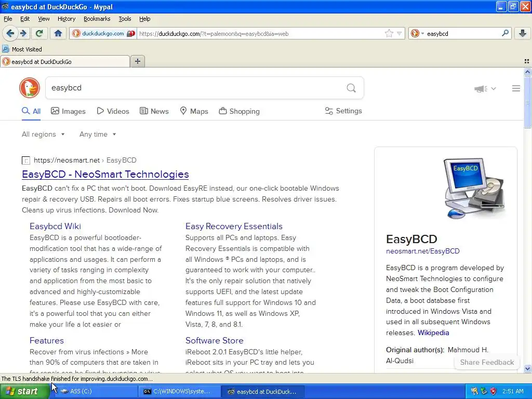The width and height of the screenshot is (532, 399).
Task: Expand the All regions filter
Action: (43, 135)
